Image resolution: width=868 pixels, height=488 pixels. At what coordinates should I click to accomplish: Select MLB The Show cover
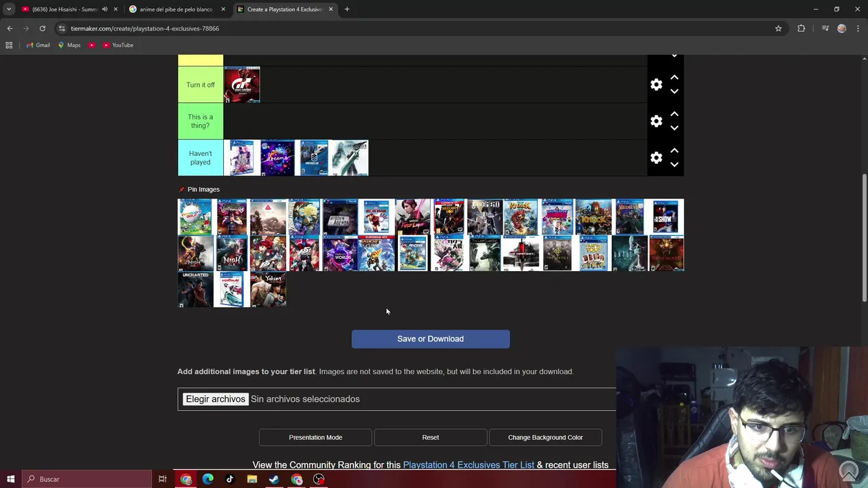(666, 217)
